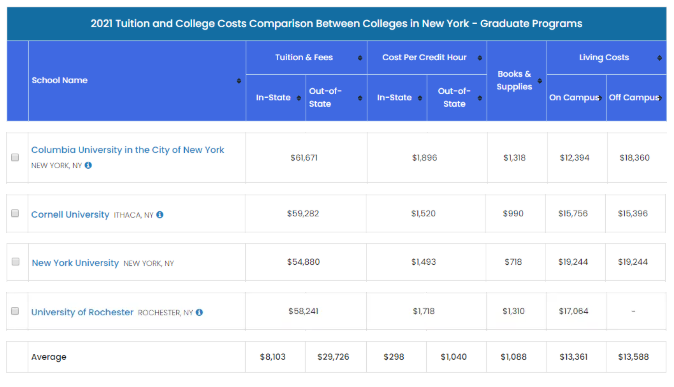Select the New York University checkbox
This screenshot has height=387, width=674.
15,262
